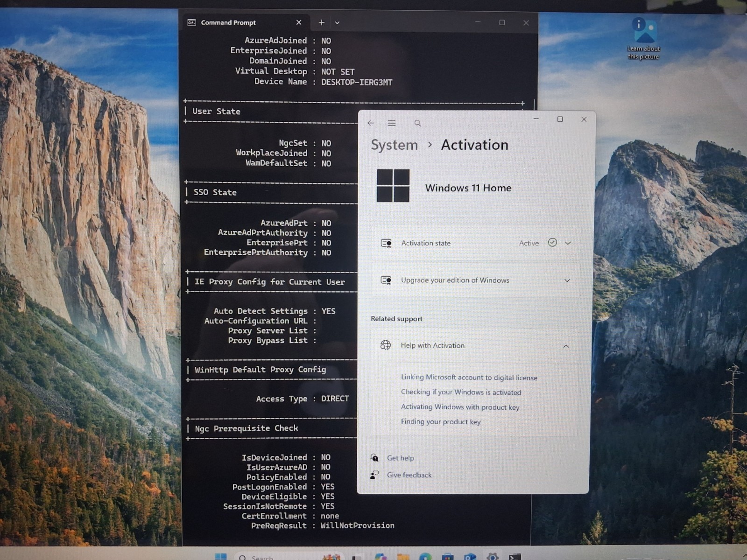Click the Activation state row icon
Screen dimensions: 747x560
tap(386, 243)
